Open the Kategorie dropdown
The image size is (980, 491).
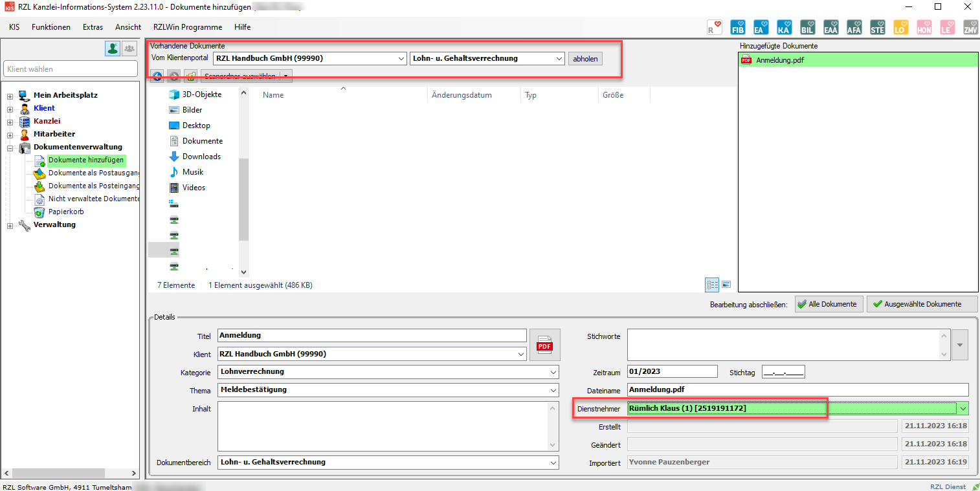click(x=553, y=372)
